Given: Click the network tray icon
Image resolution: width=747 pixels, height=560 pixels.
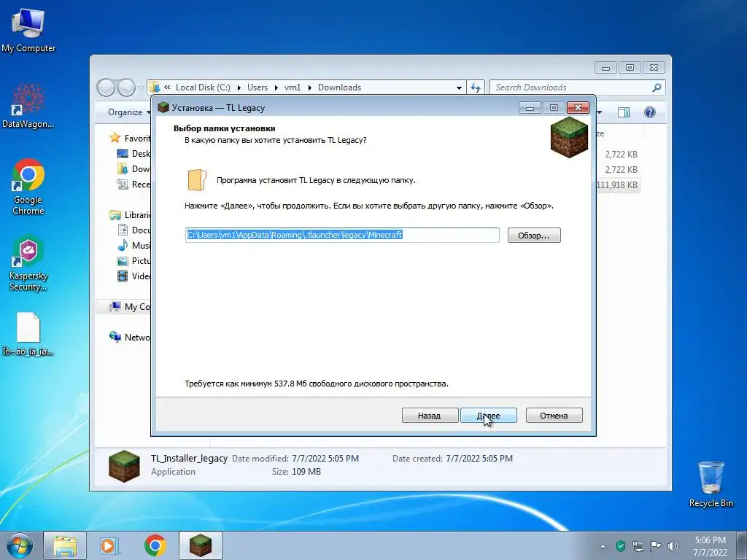Looking at the screenshot, I should (638, 545).
